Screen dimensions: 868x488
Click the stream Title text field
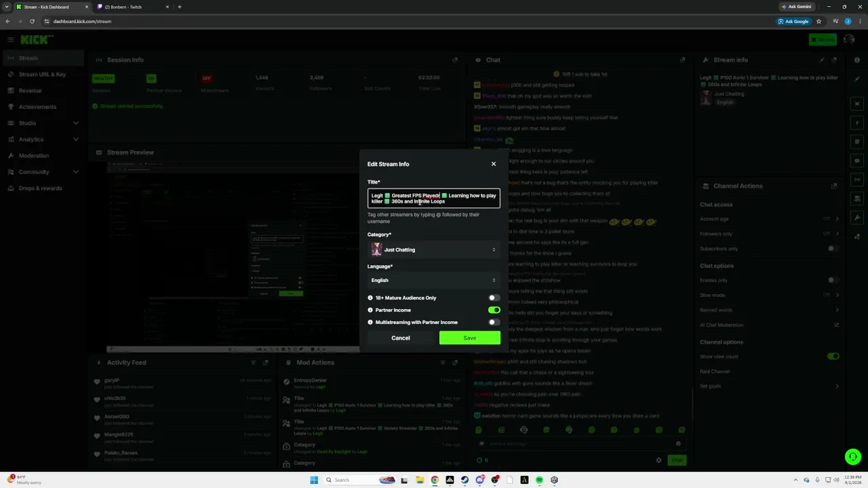click(x=434, y=199)
